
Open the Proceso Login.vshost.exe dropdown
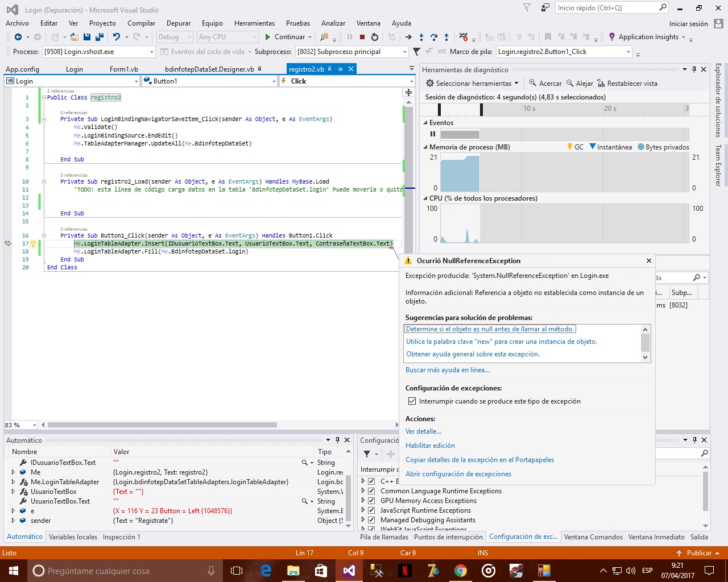pyautogui.click(x=152, y=52)
